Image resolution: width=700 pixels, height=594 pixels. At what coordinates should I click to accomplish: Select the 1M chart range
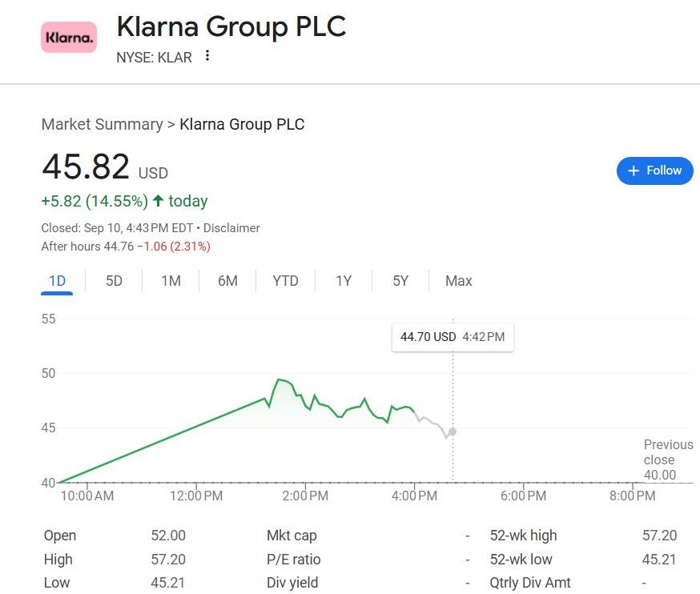point(171,281)
